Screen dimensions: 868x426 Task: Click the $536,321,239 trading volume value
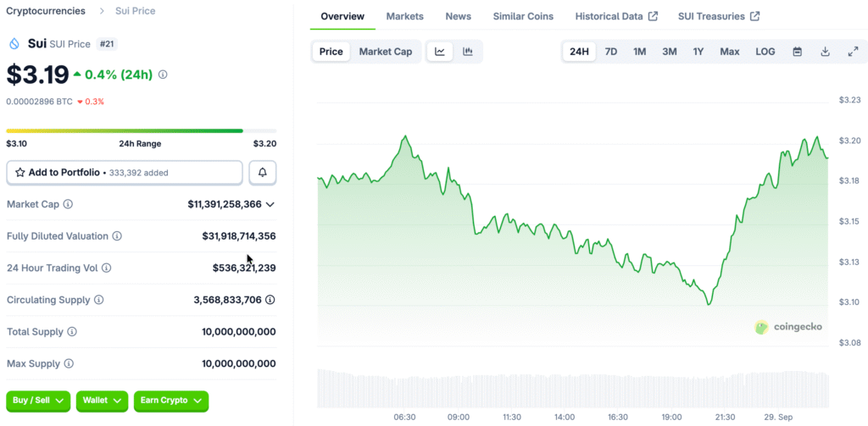tap(244, 268)
